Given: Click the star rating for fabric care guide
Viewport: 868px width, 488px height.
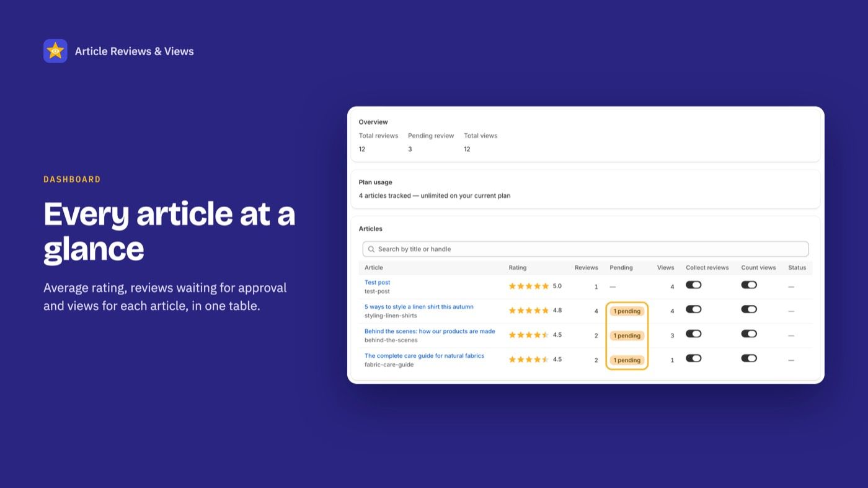Looking at the screenshot, I should (x=529, y=360).
